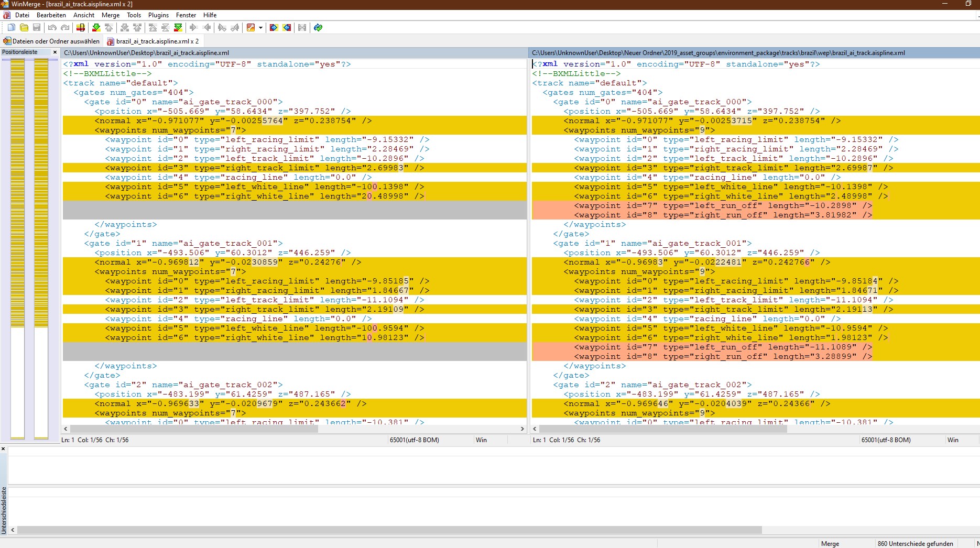Screen dimensions: 980x548
Task: Close the Unterschiedsleiste diff pane
Action: (x=3, y=449)
